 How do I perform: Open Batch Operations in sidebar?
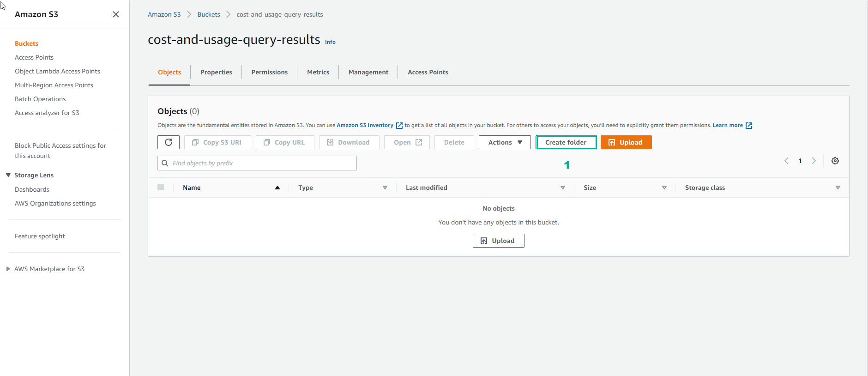[x=40, y=99]
